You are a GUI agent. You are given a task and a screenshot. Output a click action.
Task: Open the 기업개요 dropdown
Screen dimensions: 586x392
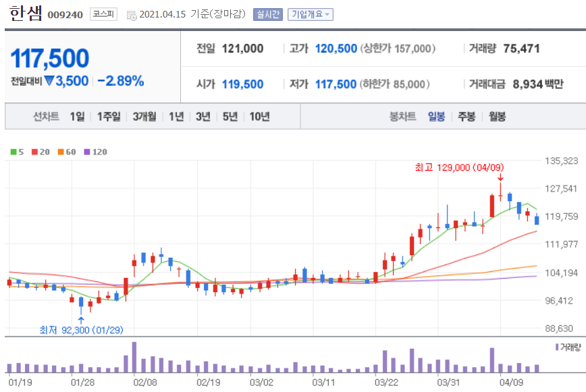point(310,15)
